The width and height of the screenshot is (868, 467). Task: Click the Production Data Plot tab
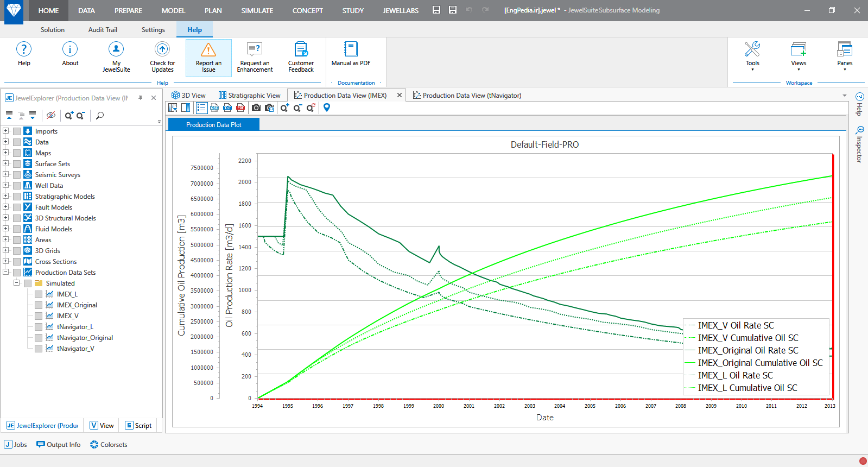click(x=214, y=124)
